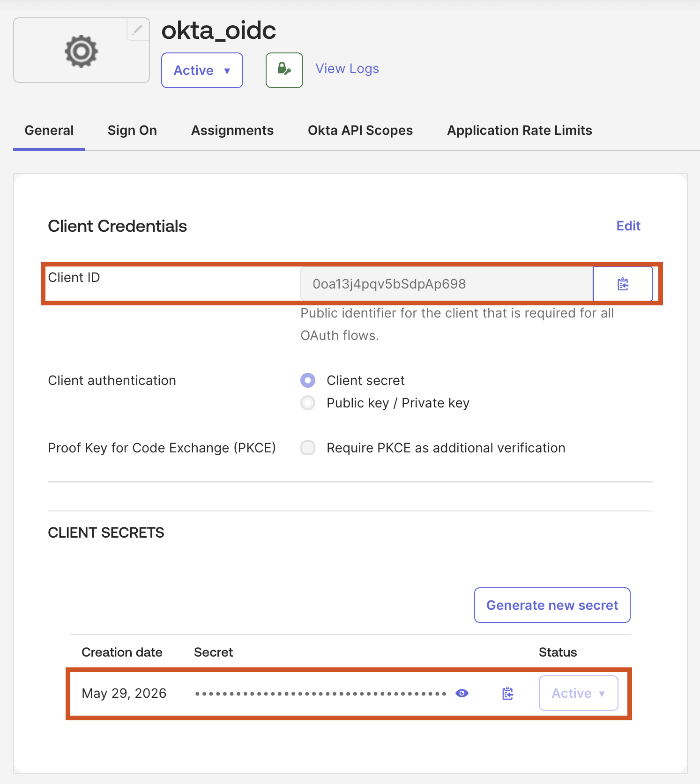Go to Okta API Scopes tab
Viewport: 700px width, 784px height.
pos(360,130)
